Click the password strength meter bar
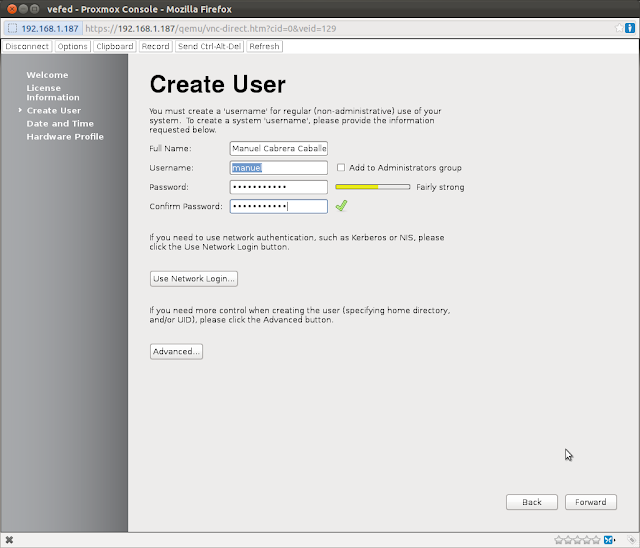 [x=373, y=187]
